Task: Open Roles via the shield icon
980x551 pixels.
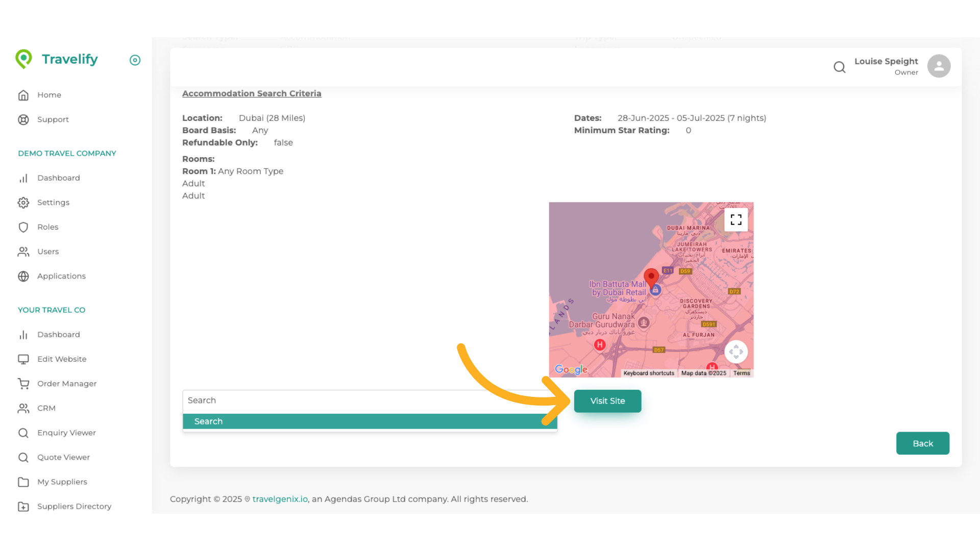Action: point(23,227)
